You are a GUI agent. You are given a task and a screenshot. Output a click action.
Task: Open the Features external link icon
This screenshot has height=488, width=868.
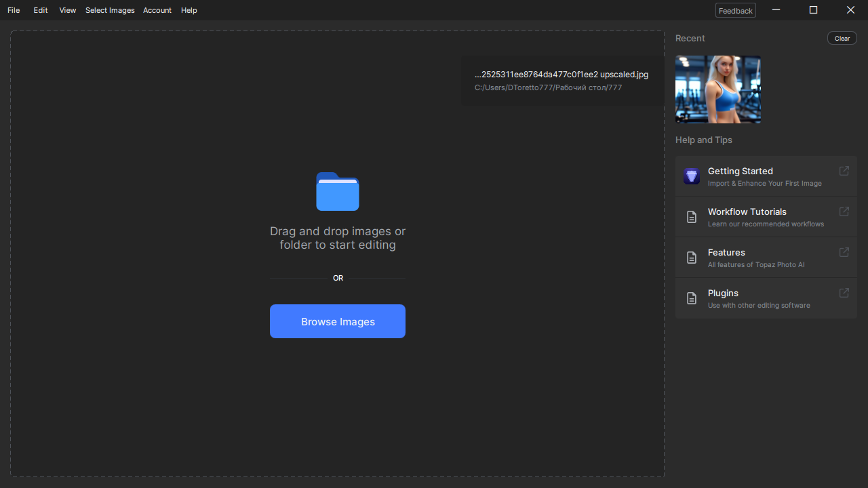coord(844,252)
